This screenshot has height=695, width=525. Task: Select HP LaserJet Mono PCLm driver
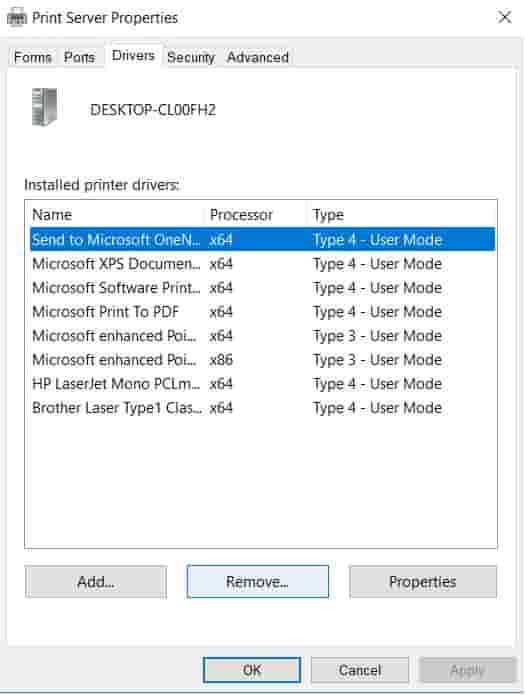(x=262, y=383)
